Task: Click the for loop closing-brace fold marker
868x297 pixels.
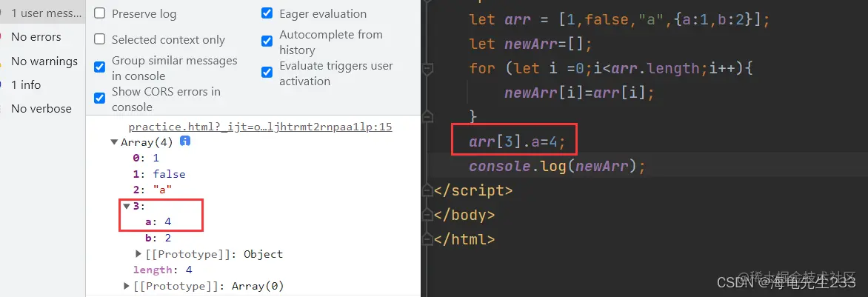Action: click(x=427, y=116)
